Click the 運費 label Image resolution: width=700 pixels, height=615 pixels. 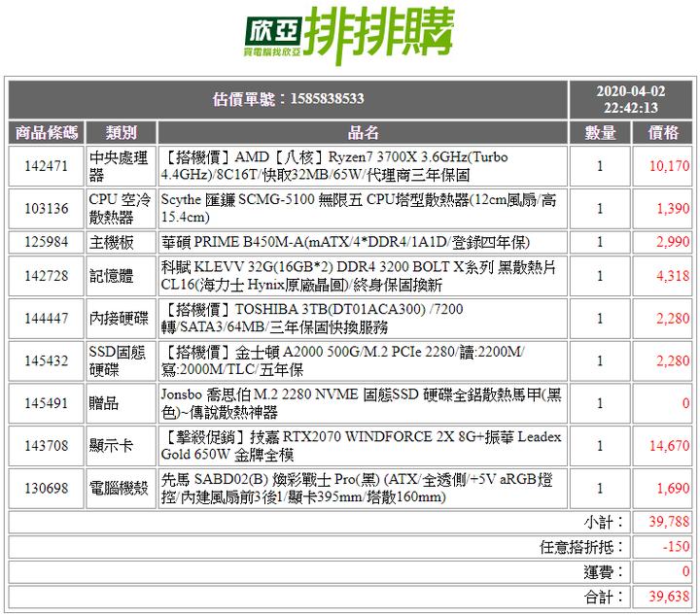[x=603, y=572]
